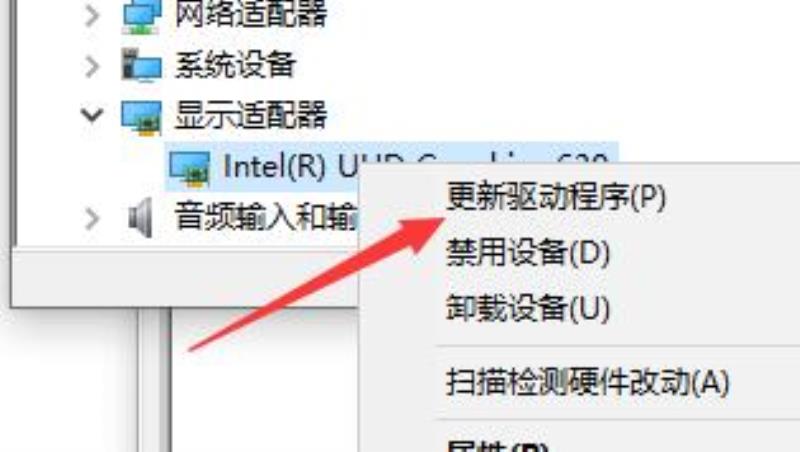Select the 显示适配器 tree label
Image resolution: width=800 pixels, height=452 pixels.
[x=251, y=115]
